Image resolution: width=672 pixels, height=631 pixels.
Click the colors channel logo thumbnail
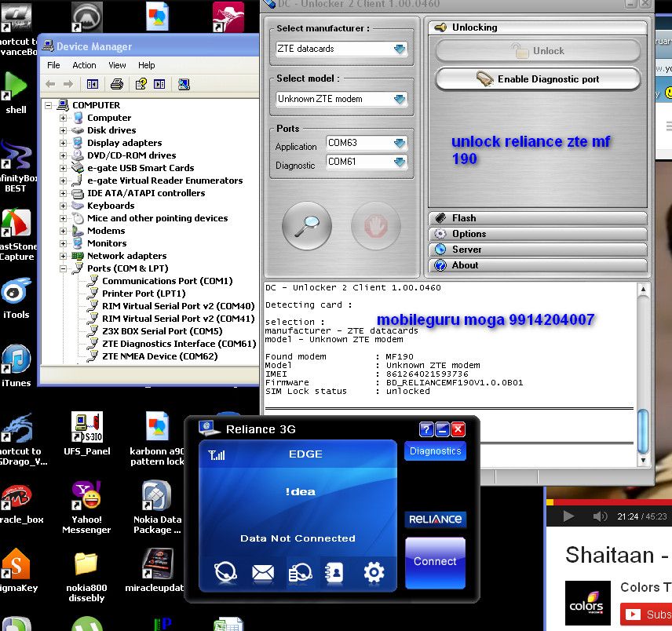click(x=587, y=603)
